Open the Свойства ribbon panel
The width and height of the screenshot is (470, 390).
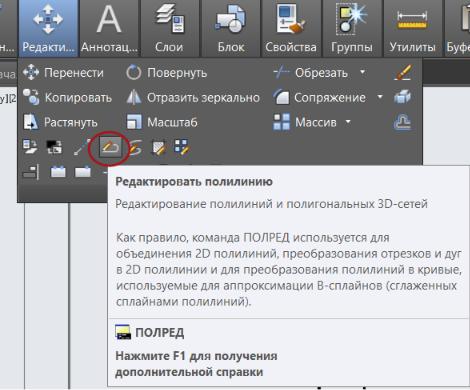point(291,28)
